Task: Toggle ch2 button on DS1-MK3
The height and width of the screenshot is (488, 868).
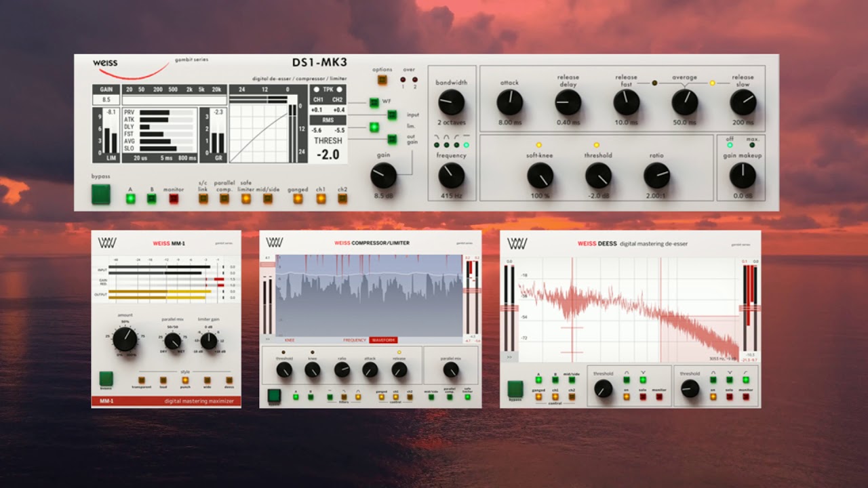Action: (x=342, y=199)
